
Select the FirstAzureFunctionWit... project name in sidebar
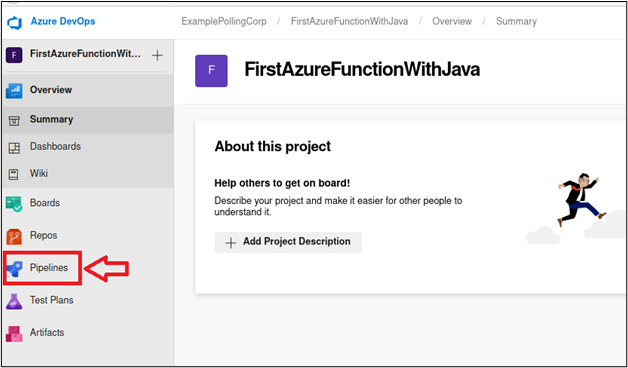click(85, 54)
